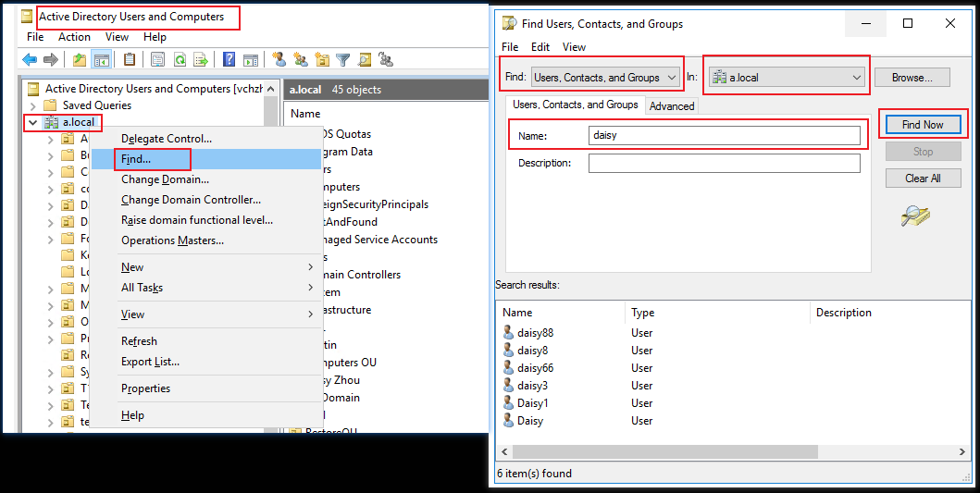
Task: Click the Add to Group toolbar icon
Action: click(386, 59)
